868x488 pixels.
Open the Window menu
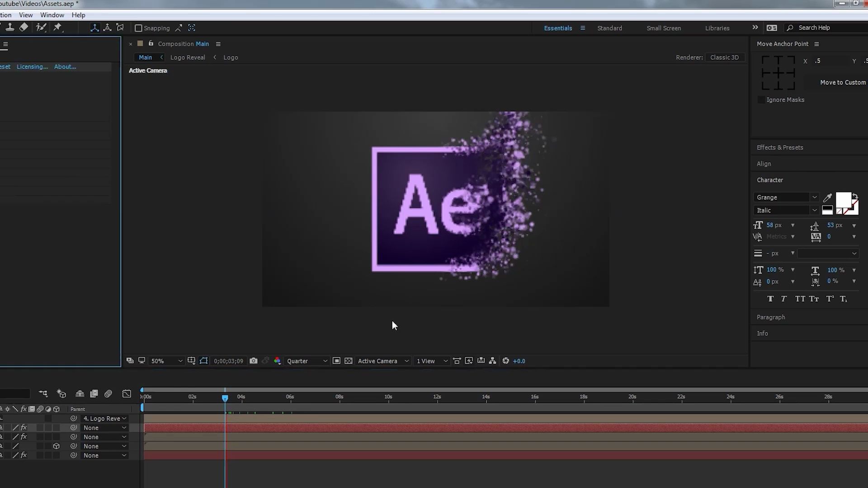pyautogui.click(x=52, y=15)
